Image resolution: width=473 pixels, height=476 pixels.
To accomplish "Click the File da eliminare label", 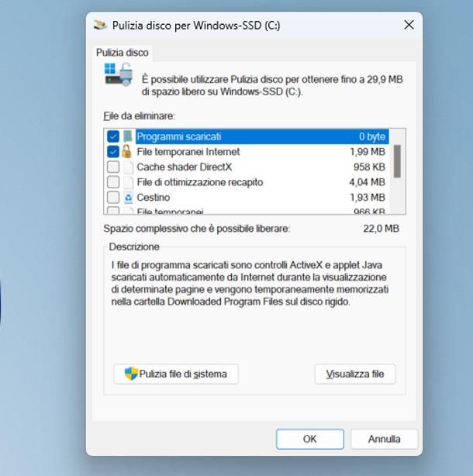I will pos(139,116).
